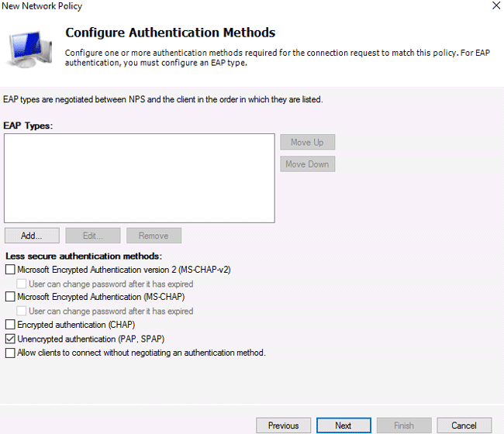Image resolution: width=504 pixels, height=434 pixels.
Task: Open the Add... EAP type dialog
Action: tap(32, 236)
